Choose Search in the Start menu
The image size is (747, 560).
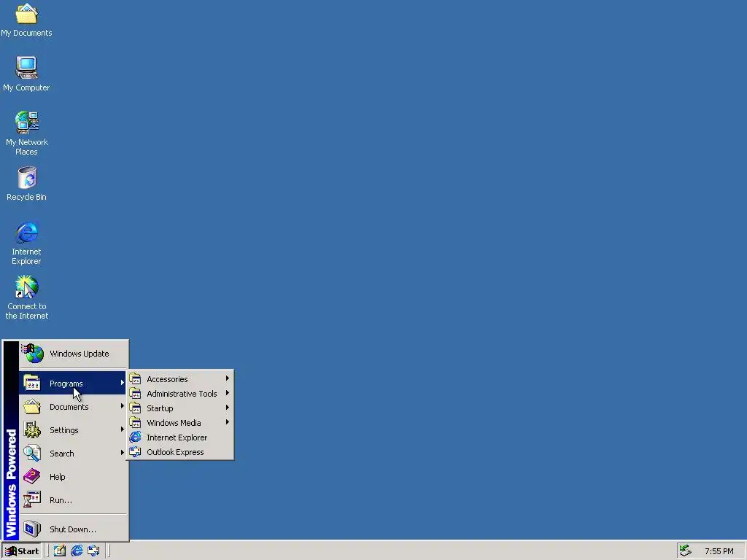pos(74,454)
